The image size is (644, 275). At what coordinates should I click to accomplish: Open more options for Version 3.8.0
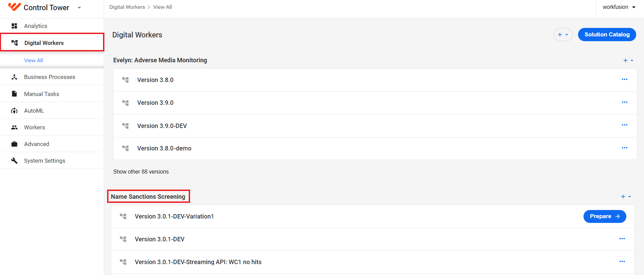625,79
